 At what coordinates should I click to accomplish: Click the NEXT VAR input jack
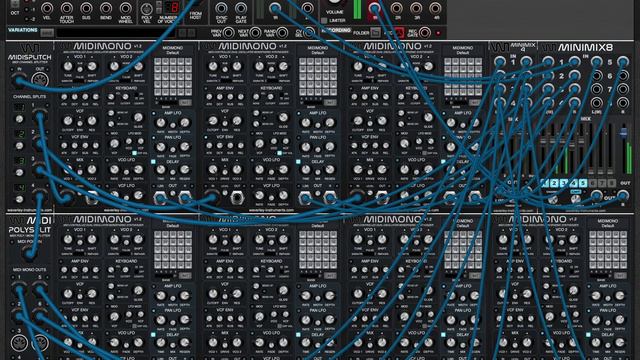[x=256, y=32]
